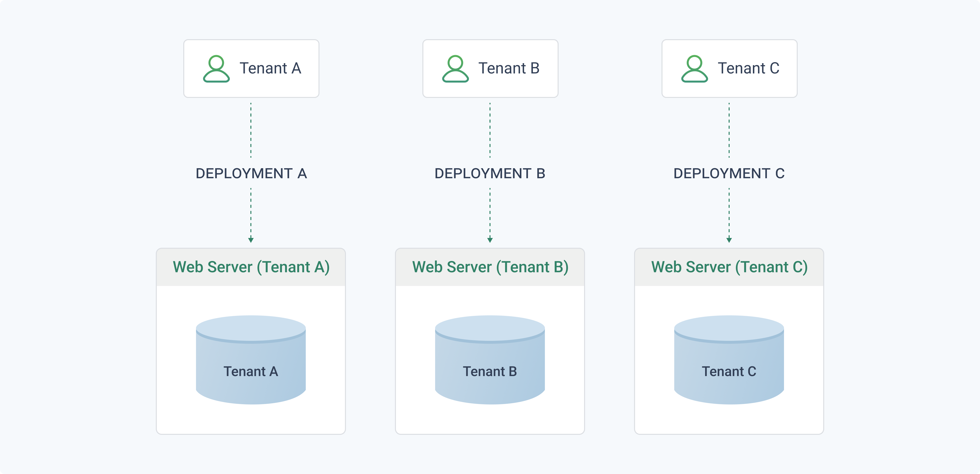Click the Tenant C user icon

click(x=695, y=69)
